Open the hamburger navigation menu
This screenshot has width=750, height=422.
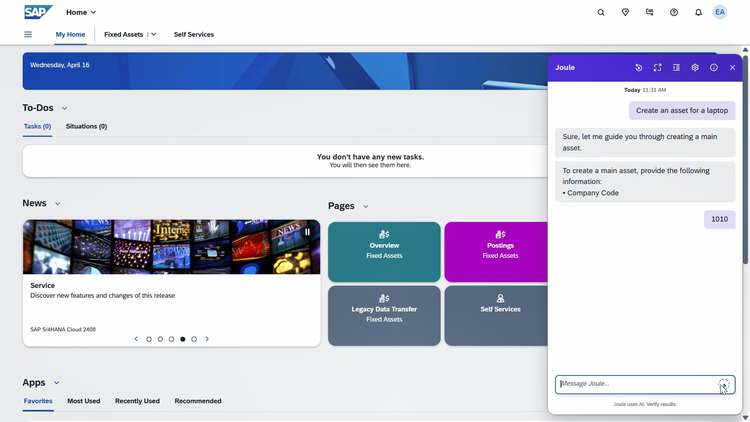[28, 34]
